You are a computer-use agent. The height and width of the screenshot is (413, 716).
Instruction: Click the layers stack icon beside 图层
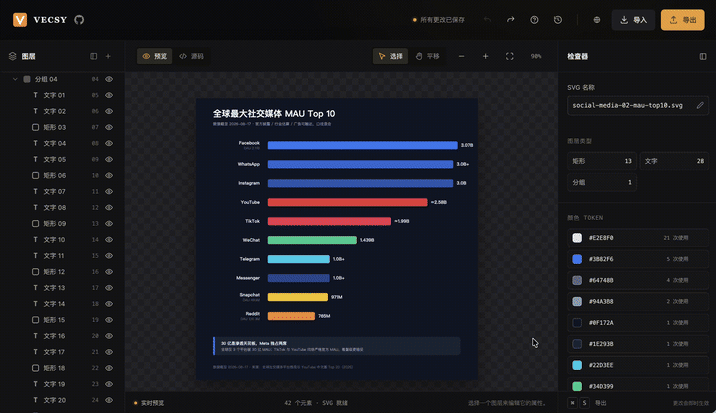pos(12,56)
